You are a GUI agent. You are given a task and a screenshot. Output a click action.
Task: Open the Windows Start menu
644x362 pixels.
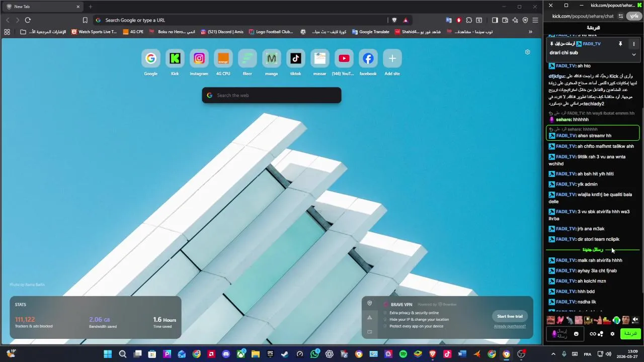[108, 354]
